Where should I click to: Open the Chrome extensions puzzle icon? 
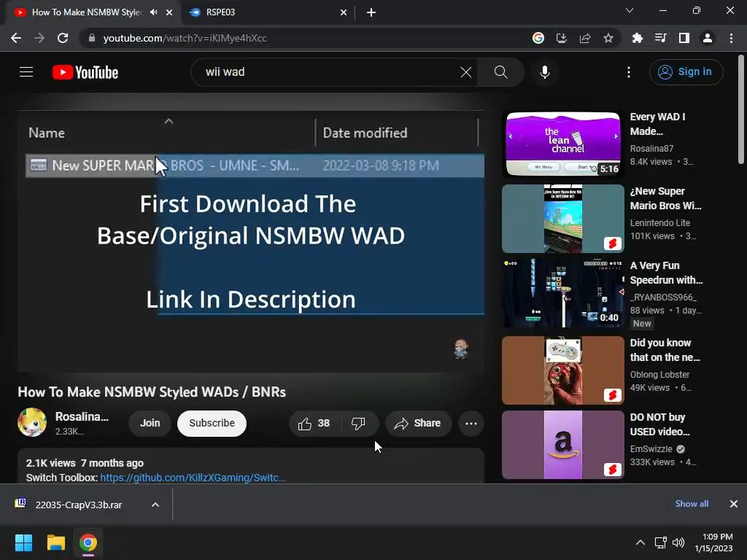pos(637,38)
